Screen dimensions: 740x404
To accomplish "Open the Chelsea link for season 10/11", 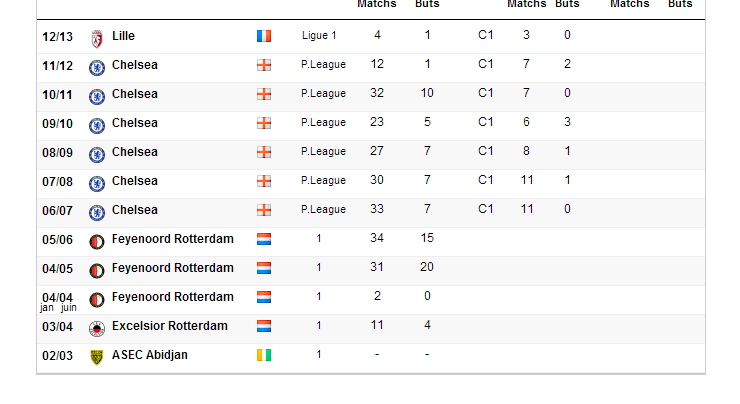I will pos(135,94).
